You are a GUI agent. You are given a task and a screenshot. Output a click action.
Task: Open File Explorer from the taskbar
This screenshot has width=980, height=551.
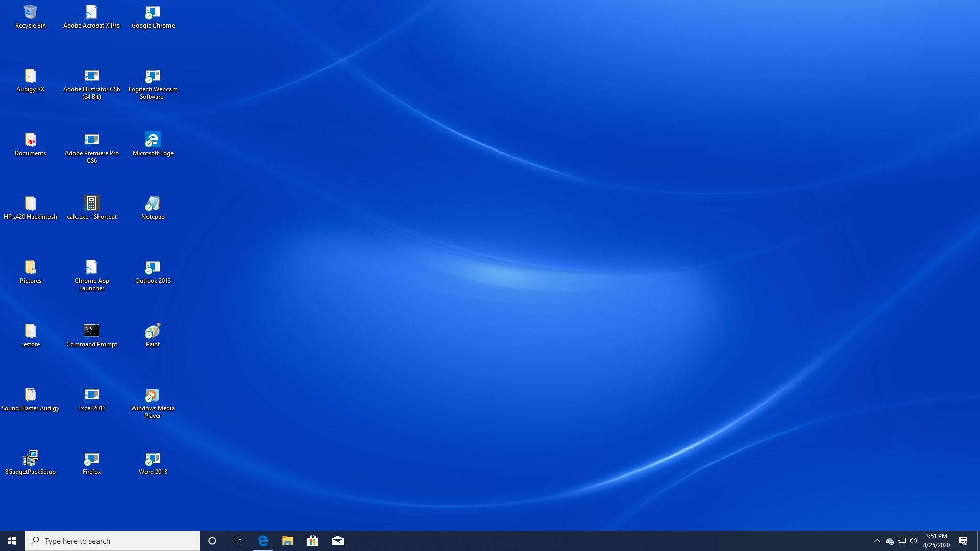pyautogui.click(x=287, y=540)
